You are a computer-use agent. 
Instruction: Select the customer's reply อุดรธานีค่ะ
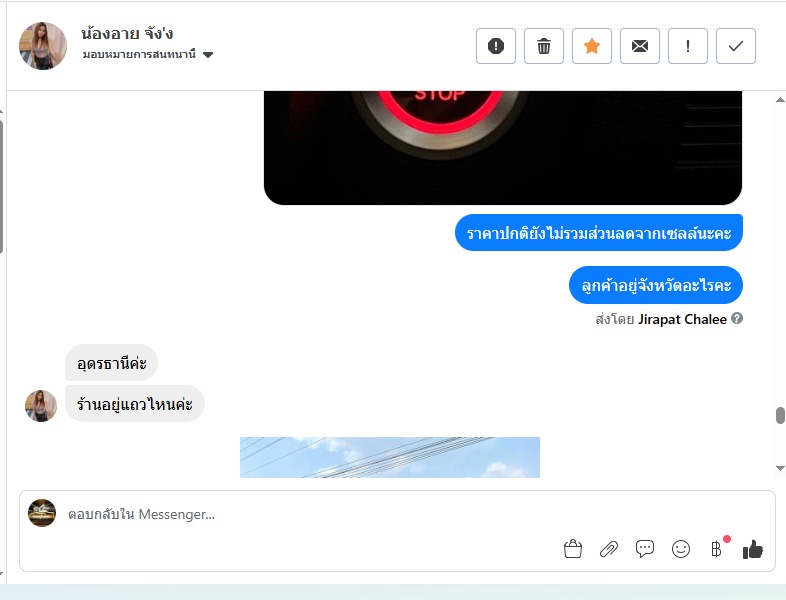tap(111, 362)
